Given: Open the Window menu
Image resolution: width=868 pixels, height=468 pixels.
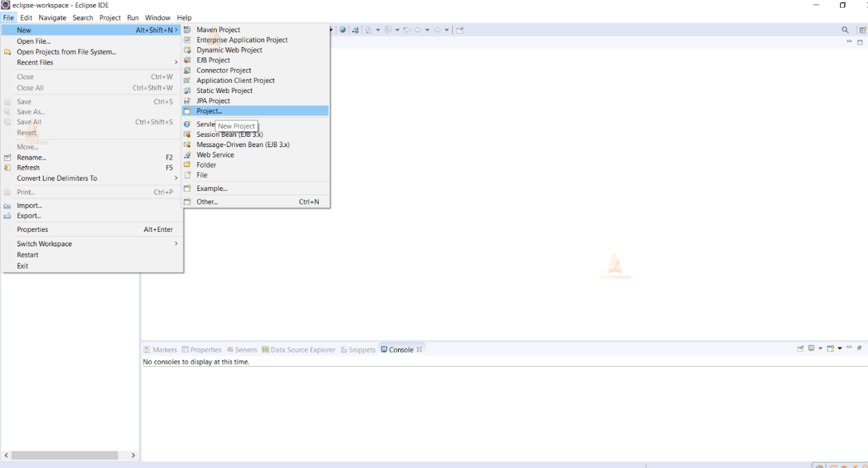Looking at the screenshot, I should (158, 18).
